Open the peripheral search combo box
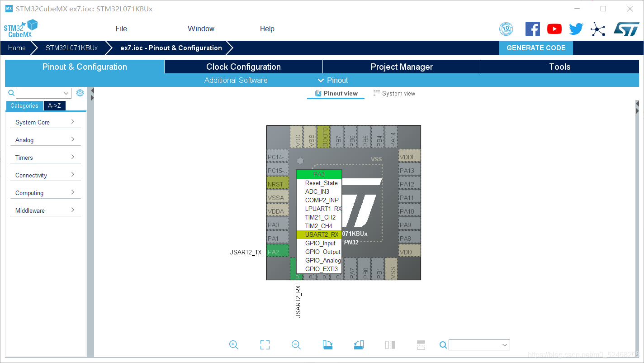 coord(43,93)
